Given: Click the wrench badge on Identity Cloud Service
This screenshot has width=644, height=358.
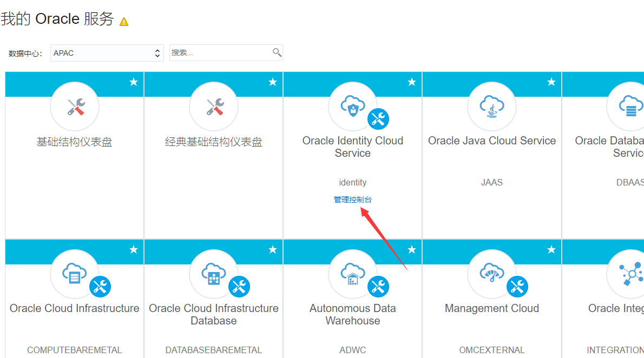Looking at the screenshot, I should tap(378, 119).
